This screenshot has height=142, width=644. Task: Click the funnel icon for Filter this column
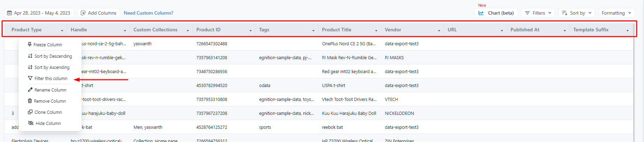30,78
